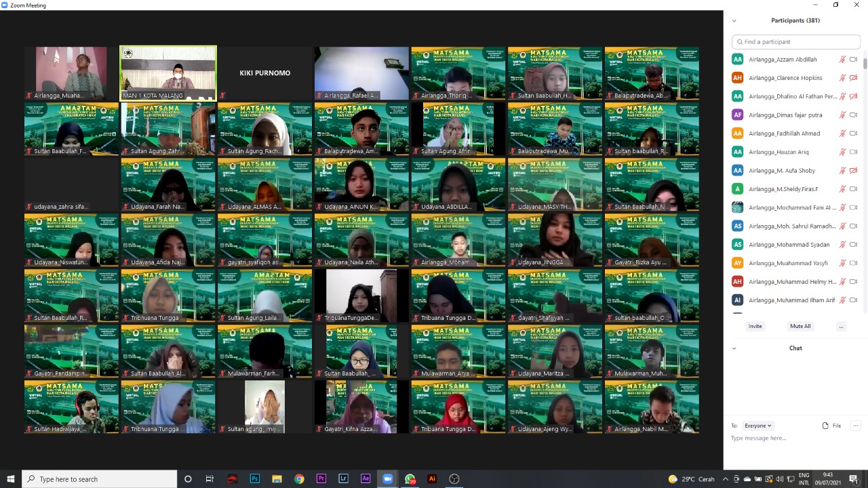The width and height of the screenshot is (868, 488).
Task: Collapse the Participants panel chevron
Action: (734, 21)
